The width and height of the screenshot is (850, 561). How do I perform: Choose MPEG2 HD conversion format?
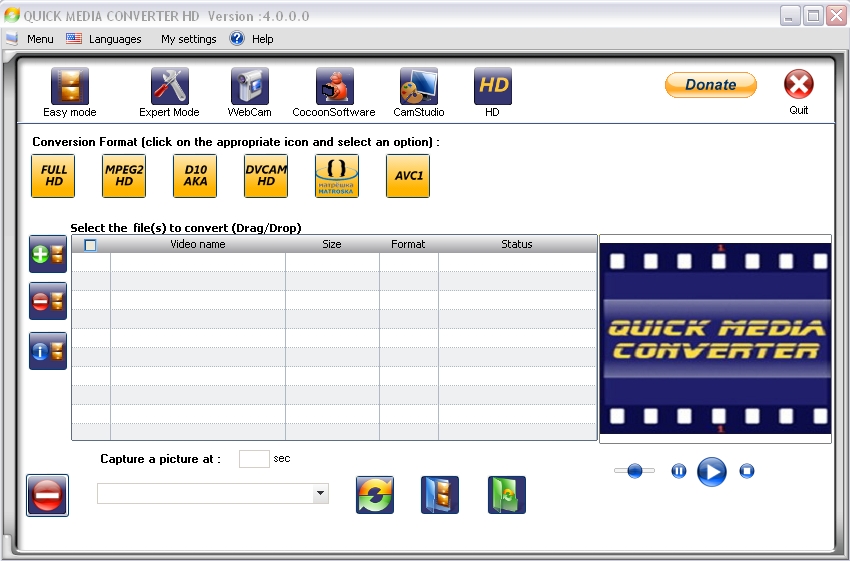(x=124, y=176)
